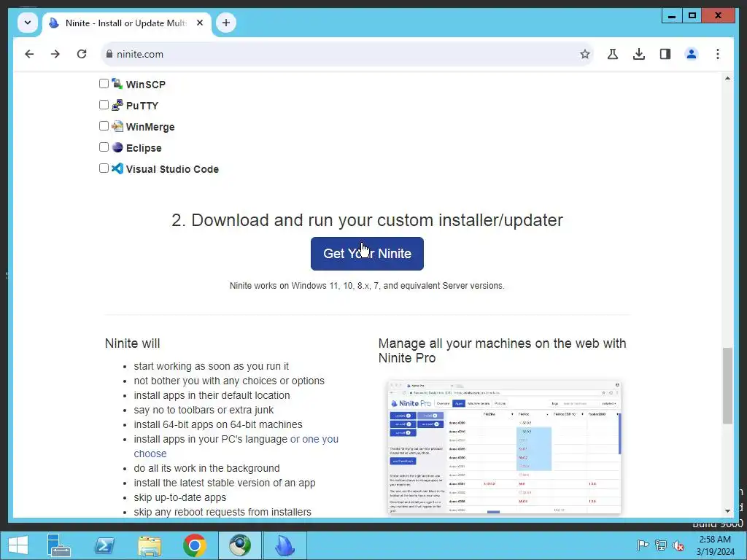
Task: Open network status icon in tray
Action: click(660, 545)
